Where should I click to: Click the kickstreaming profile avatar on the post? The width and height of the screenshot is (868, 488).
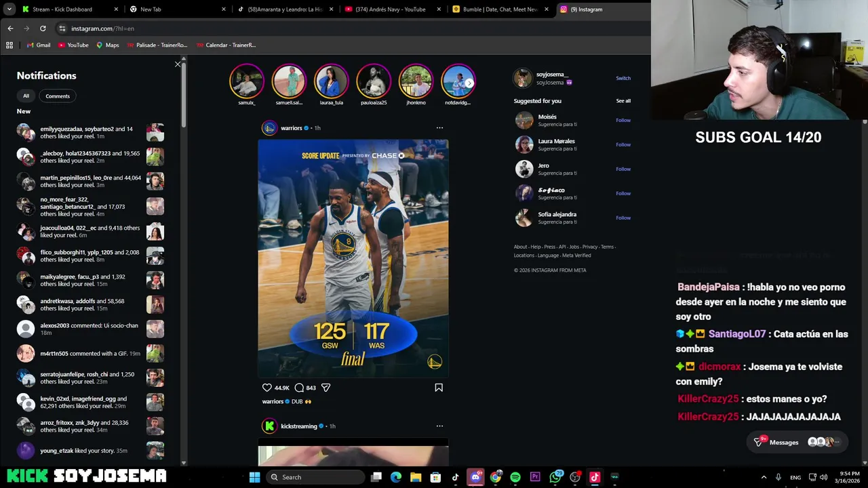[x=269, y=426]
